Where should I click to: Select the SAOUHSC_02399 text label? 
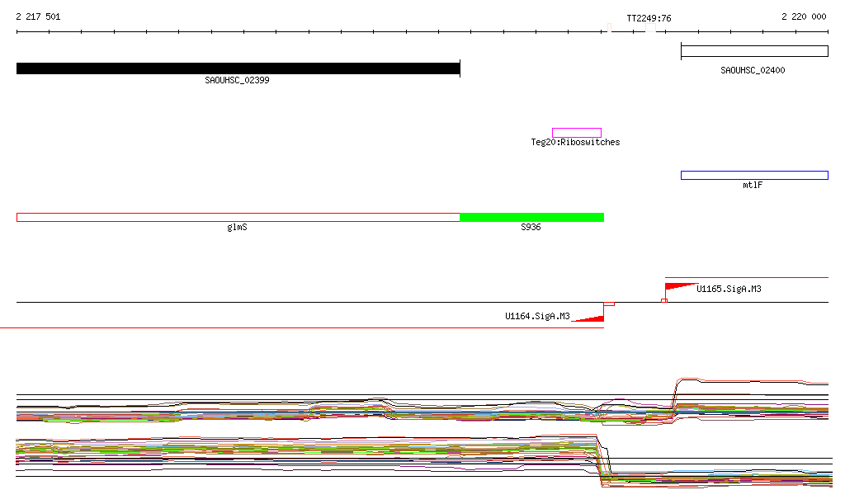click(237, 81)
